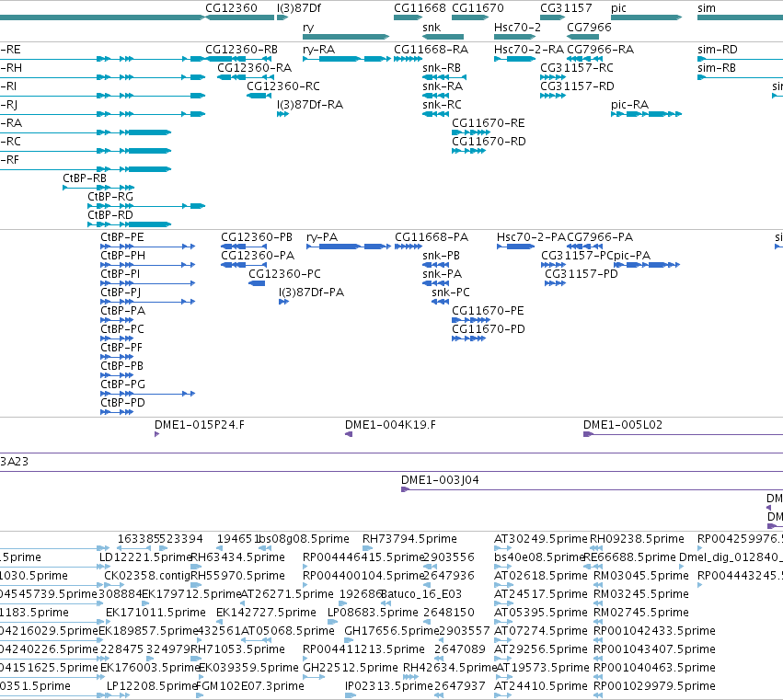Open protein Hsc70-2-PA
This screenshot has width=783, height=700.
tap(531, 237)
